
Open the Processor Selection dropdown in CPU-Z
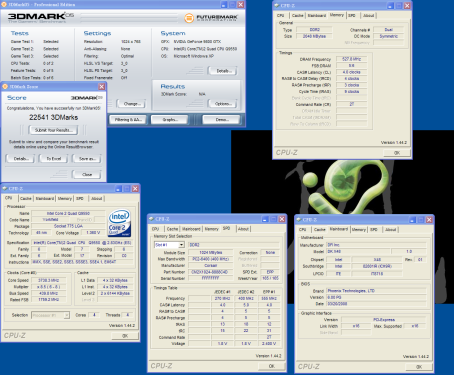[67, 315]
